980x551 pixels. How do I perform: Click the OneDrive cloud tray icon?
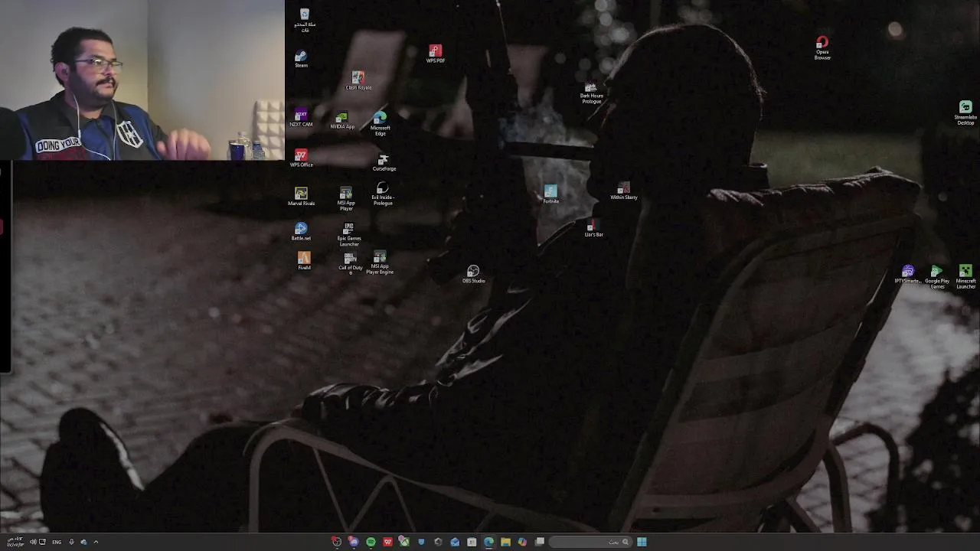(x=83, y=542)
